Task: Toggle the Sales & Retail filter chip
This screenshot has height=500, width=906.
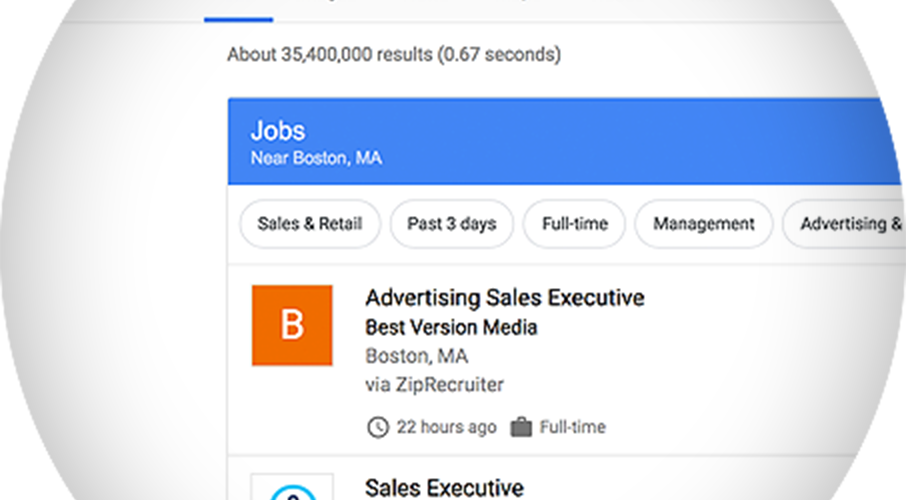Action: coord(310,224)
